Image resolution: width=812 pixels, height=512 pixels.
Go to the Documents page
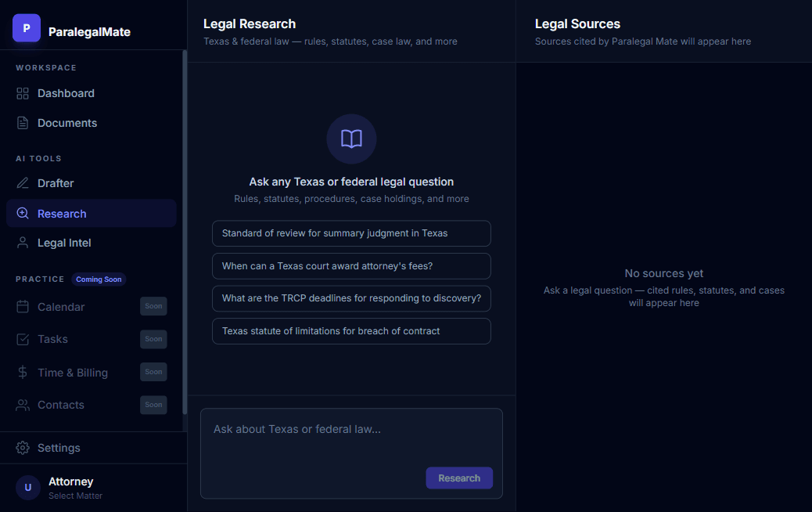click(67, 123)
